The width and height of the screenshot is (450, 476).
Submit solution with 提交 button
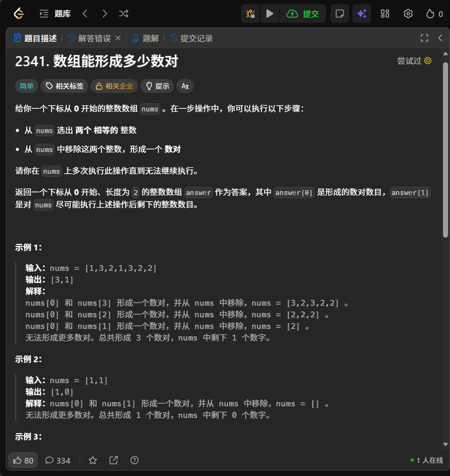click(x=303, y=14)
